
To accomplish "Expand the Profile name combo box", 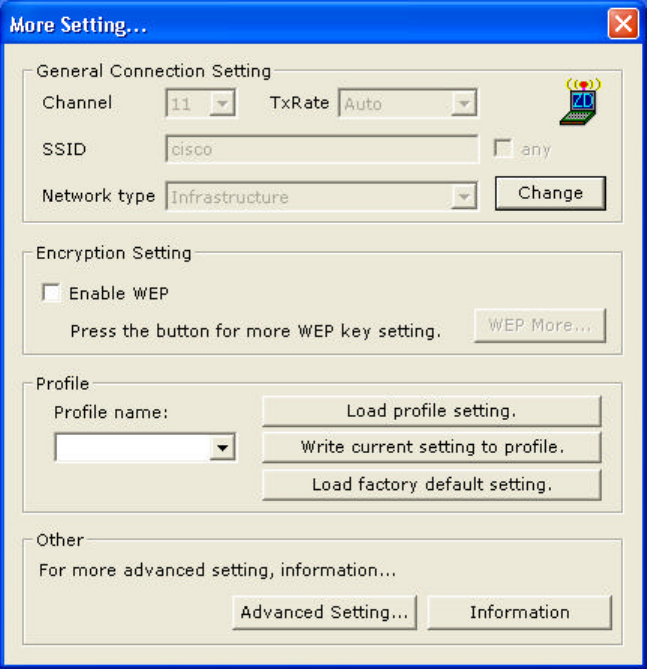I will (222, 448).
